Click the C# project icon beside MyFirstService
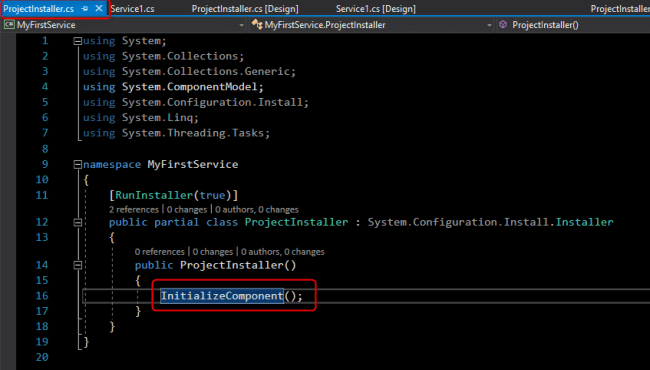This screenshot has height=370, width=650. (9, 25)
